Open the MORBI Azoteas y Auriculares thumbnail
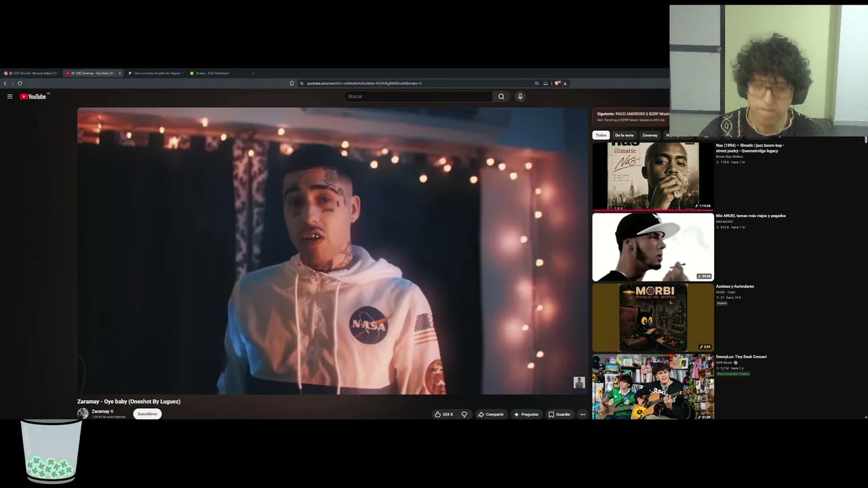Image resolution: width=868 pixels, height=488 pixels. pyautogui.click(x=653, y=317)
